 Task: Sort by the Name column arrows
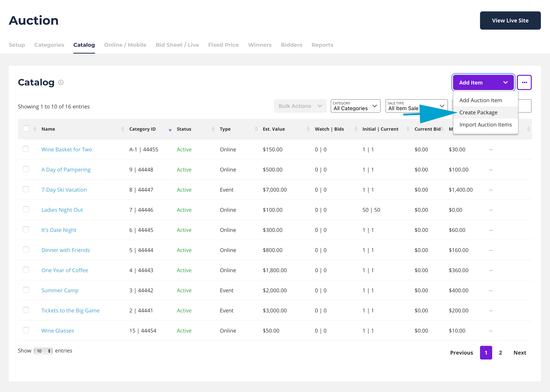point(122,129)
